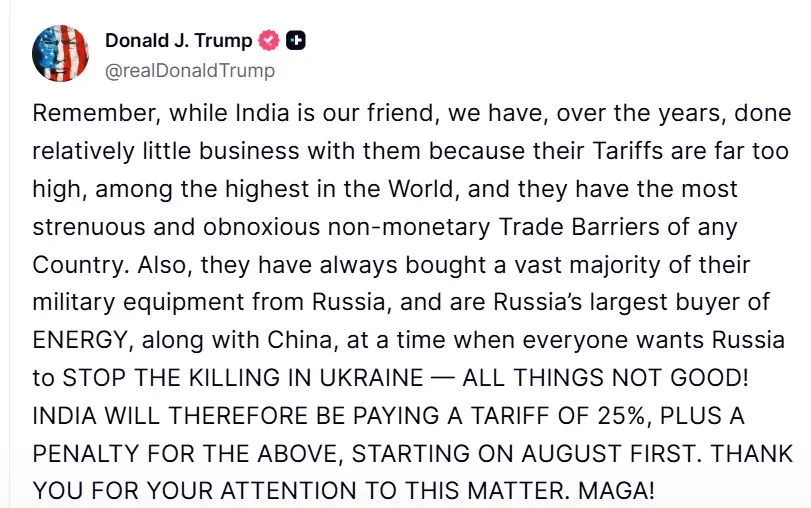Click the word 'ENERGY' in the post
Screen dimensions: 811x508
coord(80,340)
